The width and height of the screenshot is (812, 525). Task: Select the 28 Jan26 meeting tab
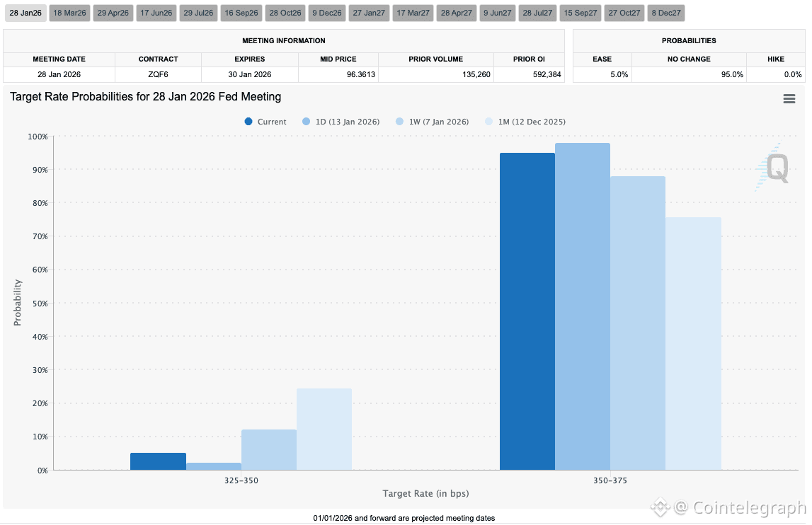25,13
